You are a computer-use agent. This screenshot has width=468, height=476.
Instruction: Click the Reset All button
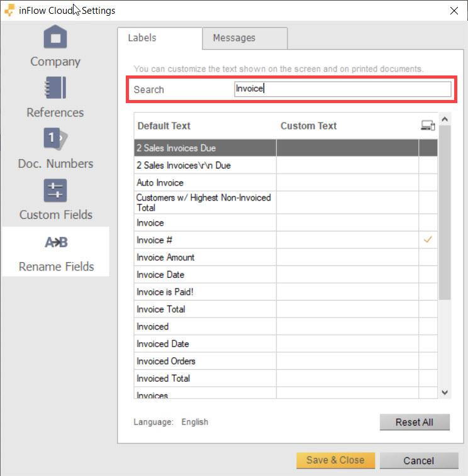click(x=415, y=422)
